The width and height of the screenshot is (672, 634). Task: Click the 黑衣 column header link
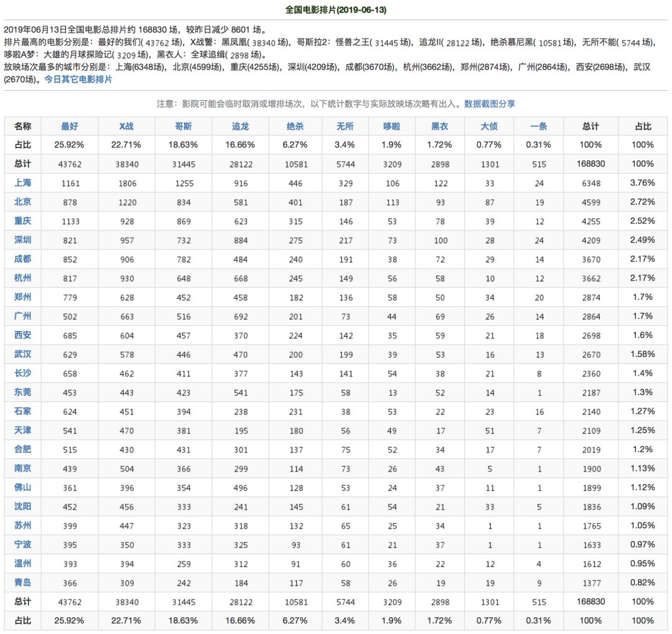coord(440,126)
